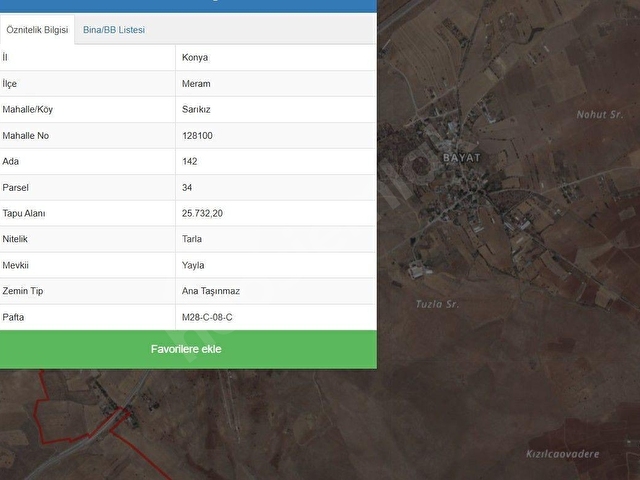The image size is (640, 480).
Task: Switch to the Bina/BB Listesi tab
Action: click(x=114, y=30)
